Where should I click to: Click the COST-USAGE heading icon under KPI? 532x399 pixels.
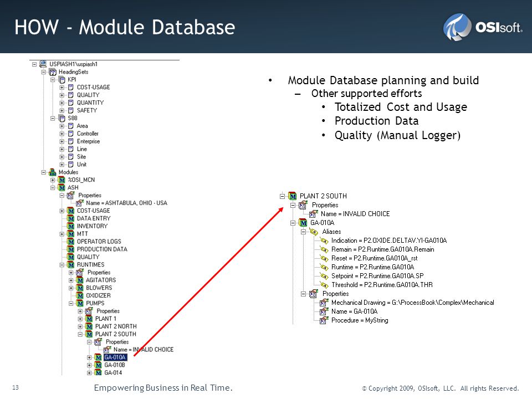pos(71,87)
